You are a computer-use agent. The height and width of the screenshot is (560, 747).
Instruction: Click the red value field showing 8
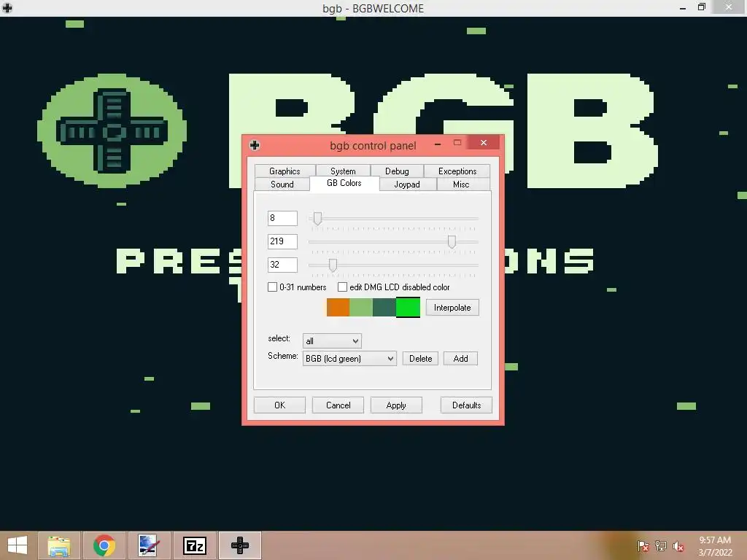pos(282,218)
